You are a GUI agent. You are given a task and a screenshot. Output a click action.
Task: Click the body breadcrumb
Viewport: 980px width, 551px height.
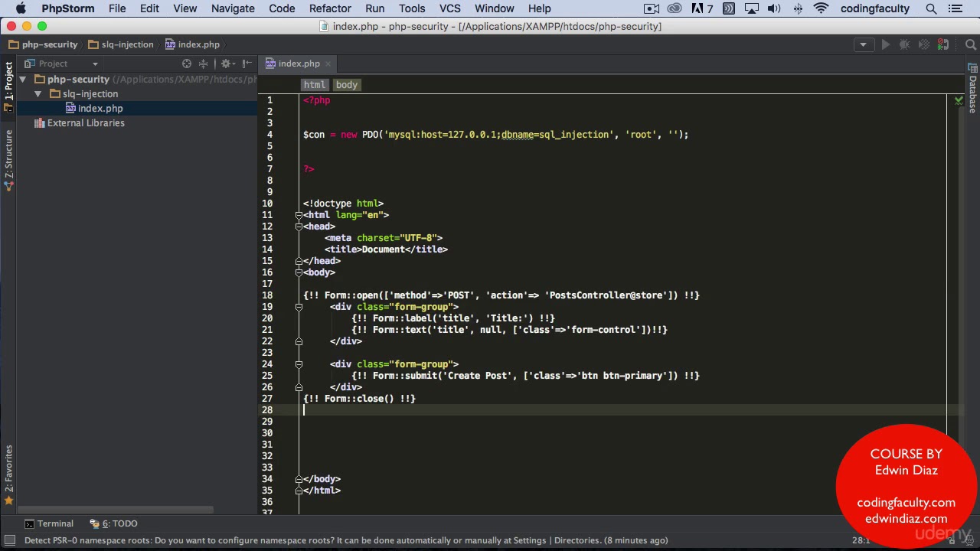click(x=346, y=85)
